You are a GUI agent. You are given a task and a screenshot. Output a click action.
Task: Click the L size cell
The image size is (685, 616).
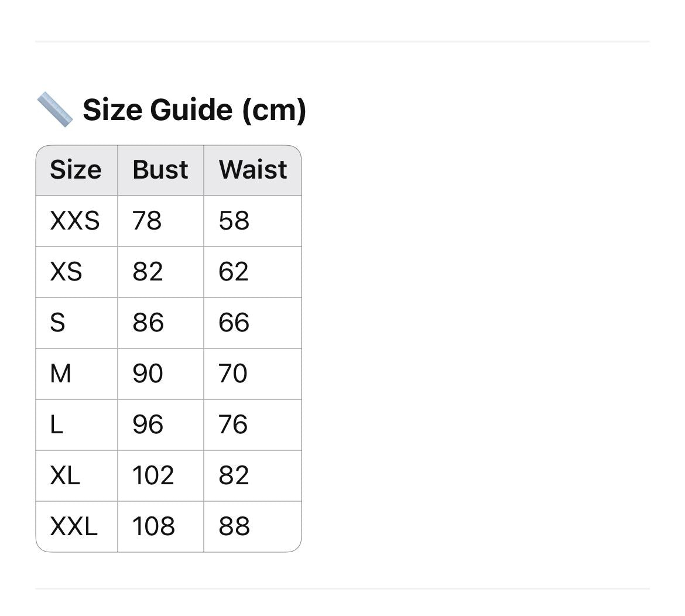click(x=77, y=425)
